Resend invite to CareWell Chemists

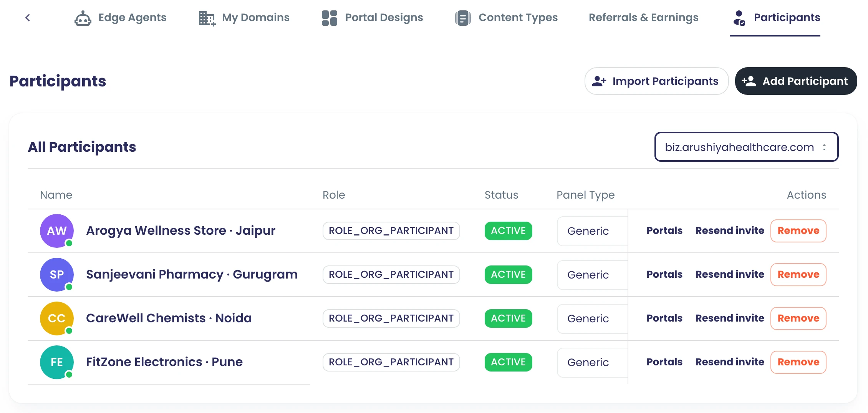[730, 318]
